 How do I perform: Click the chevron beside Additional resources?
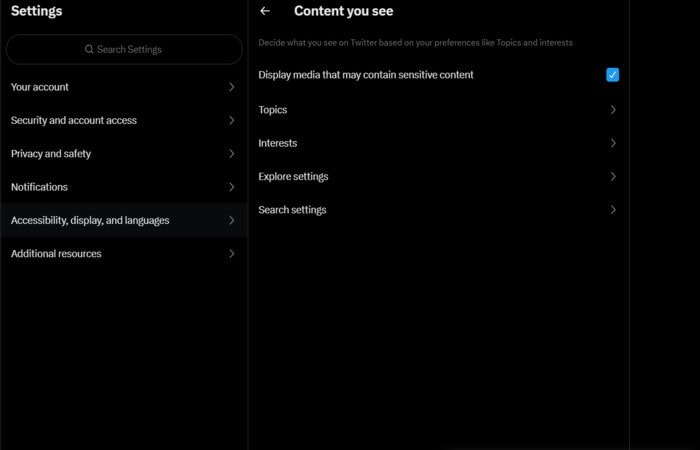[231, 254]
